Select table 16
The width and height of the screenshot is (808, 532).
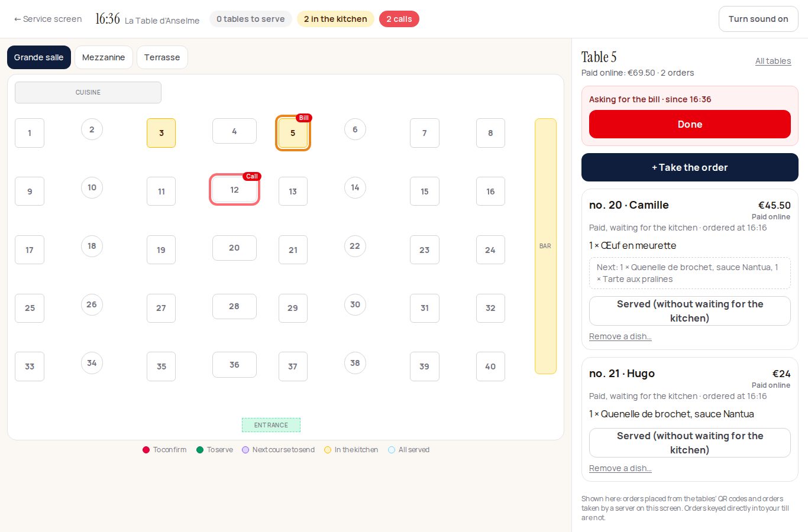(x=490, y=192)
